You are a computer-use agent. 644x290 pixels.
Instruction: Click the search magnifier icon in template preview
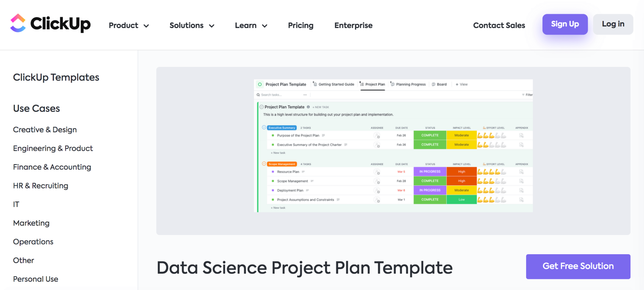click(258, 95)
